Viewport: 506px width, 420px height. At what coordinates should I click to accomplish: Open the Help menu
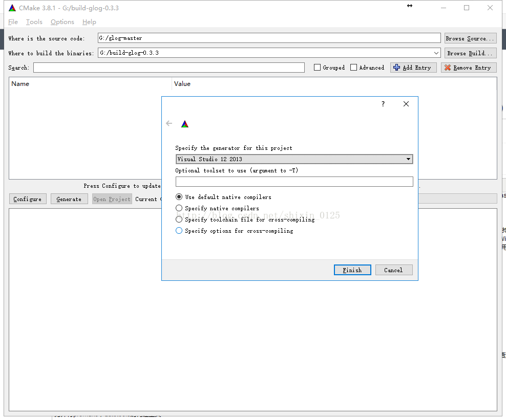(89, 22)
